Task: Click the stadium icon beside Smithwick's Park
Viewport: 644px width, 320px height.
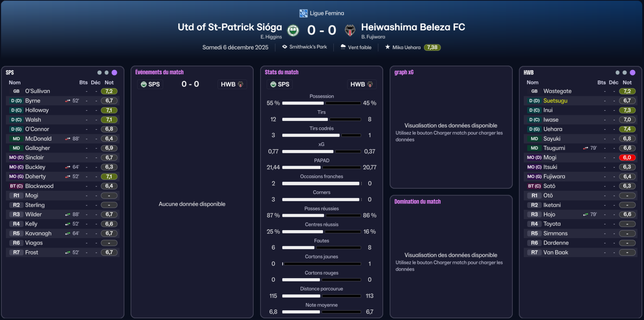Action: [285, 47]
